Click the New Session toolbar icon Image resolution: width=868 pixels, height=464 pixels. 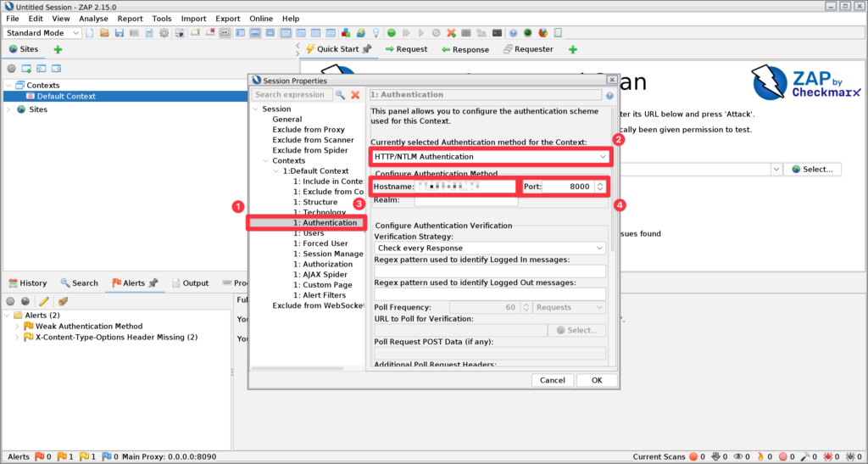89,33
